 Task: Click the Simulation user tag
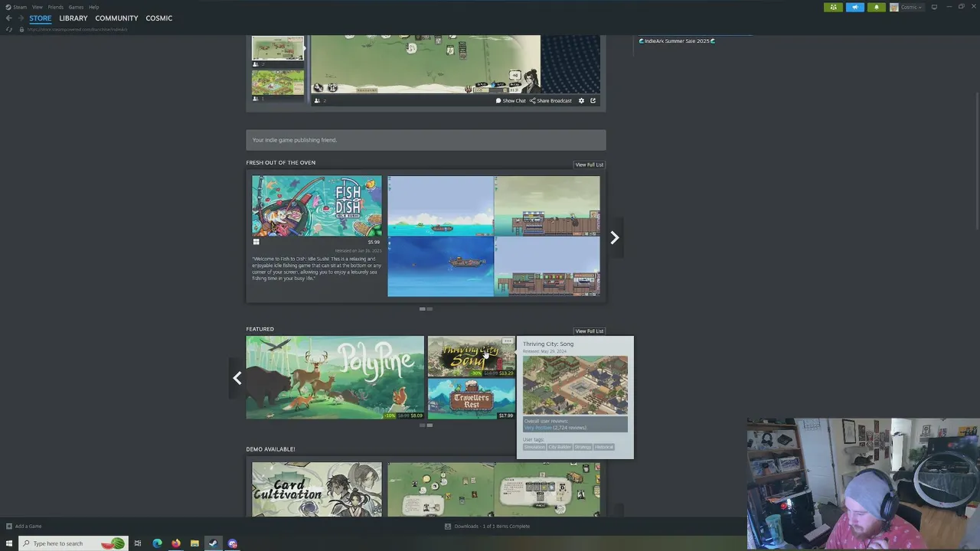pos(534,447)
